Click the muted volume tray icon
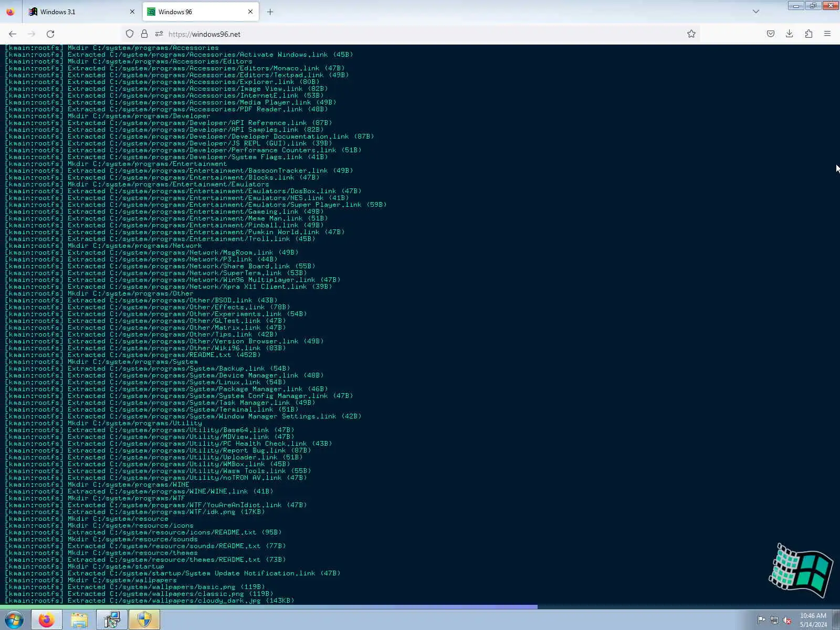The width and height of the screenshot is (840, 630). coord(787,620)
